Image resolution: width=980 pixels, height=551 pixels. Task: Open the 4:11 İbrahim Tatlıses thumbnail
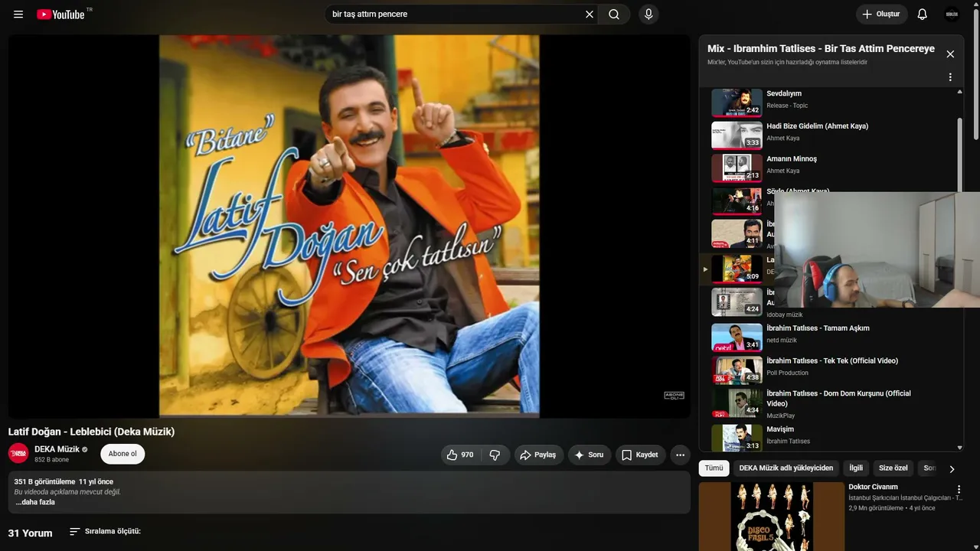pyautogui.click(x=737, y=234)
